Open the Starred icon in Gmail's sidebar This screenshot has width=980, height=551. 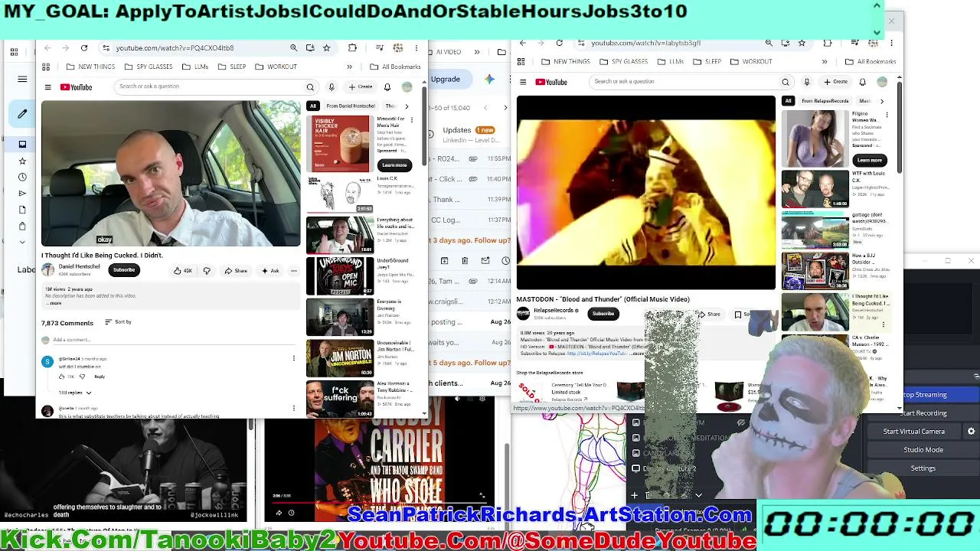[22, 161]
